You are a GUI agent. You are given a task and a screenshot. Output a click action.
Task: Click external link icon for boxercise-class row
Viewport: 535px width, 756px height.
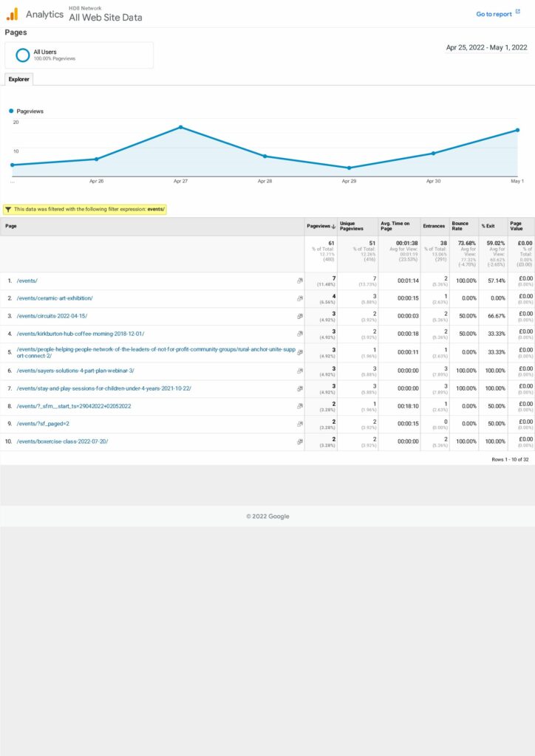[300, 441]
